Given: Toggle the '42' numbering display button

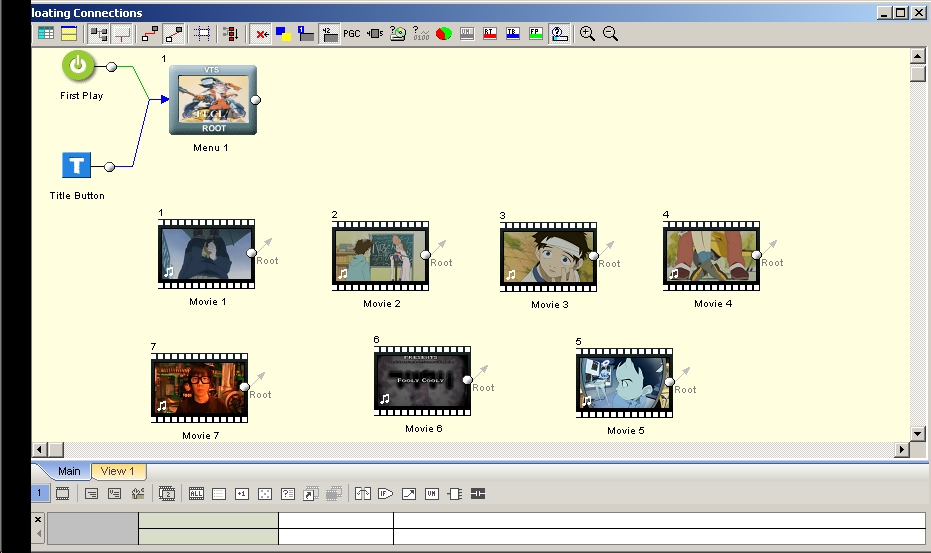Looking at the screenshot, I should click(x=329, y=34).
